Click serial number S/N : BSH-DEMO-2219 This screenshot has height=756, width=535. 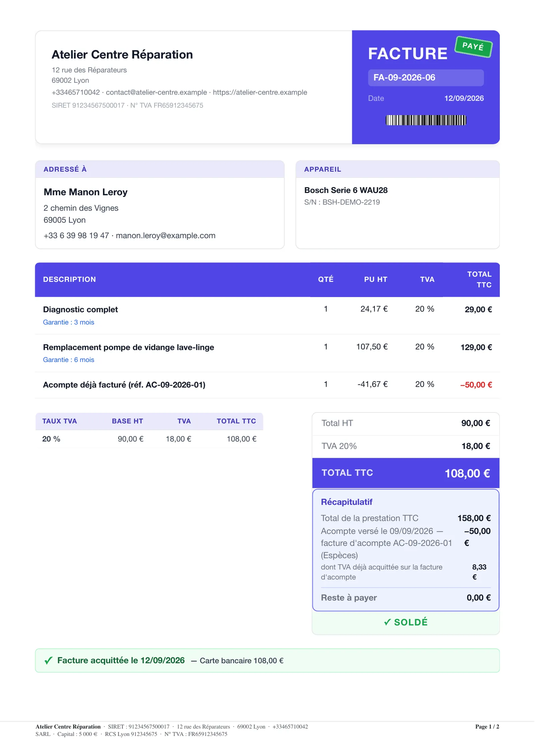pyautogui.click(x=342, y=202)
